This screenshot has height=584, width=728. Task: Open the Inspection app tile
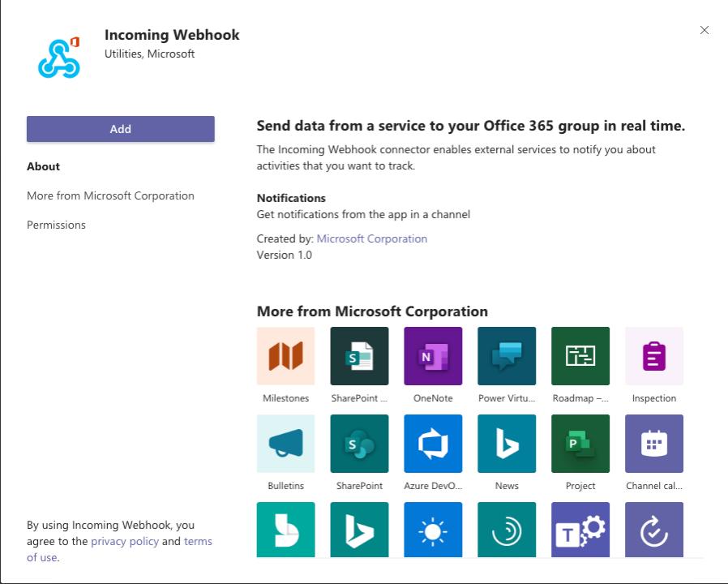tap(654, 356)
